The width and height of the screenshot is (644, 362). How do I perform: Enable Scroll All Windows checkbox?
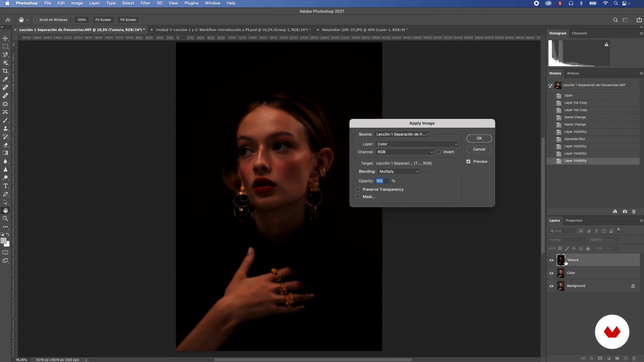click(x=35, y=20)
